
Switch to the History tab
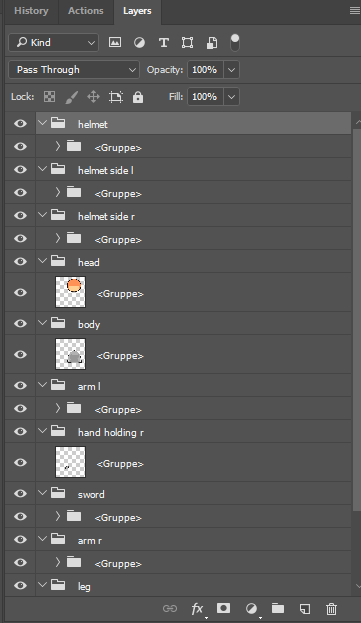tap(31, 11)
